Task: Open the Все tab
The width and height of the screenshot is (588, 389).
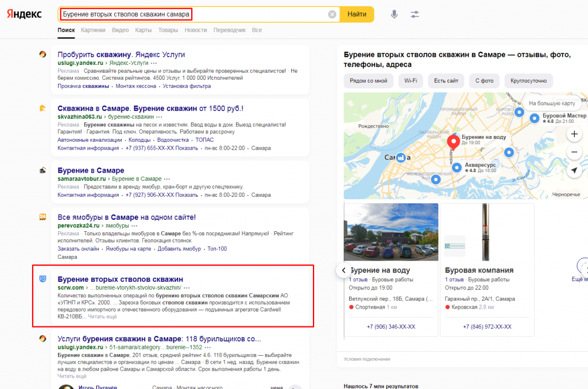Action: 257,30
